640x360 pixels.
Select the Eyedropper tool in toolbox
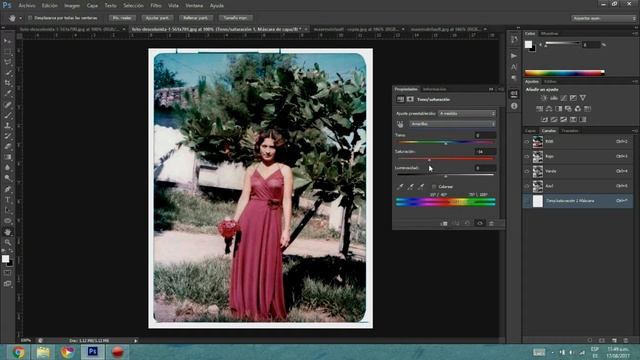coord(7,93)
